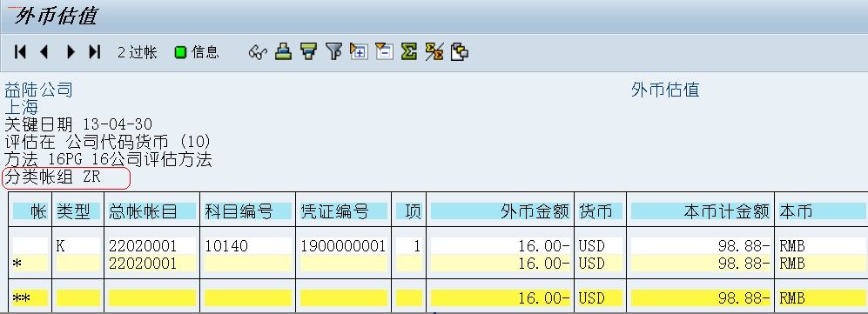Click the 评估在 公司代码货币 (10) line
This screenshot has width=868, height=314.
108,142
